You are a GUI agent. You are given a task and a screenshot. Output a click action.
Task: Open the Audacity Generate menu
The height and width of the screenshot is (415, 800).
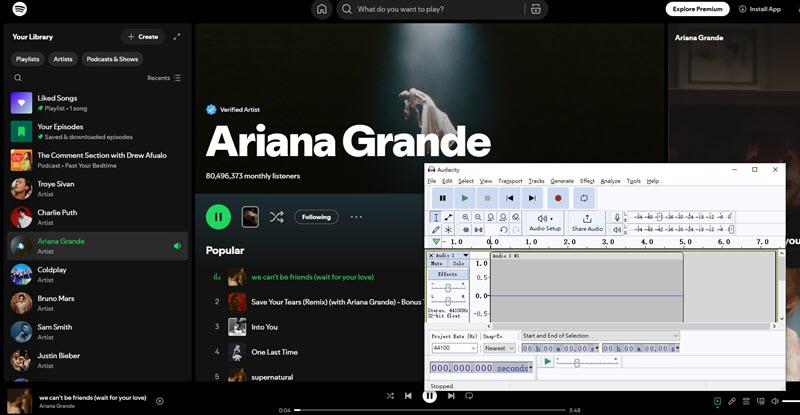click(x=562, y=181)
